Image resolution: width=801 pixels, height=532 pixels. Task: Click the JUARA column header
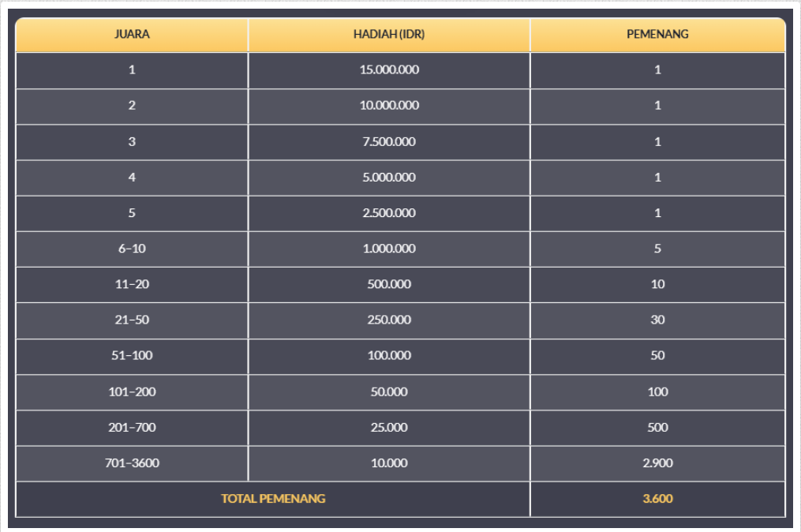pyautogui.click(x=132, y=35)
